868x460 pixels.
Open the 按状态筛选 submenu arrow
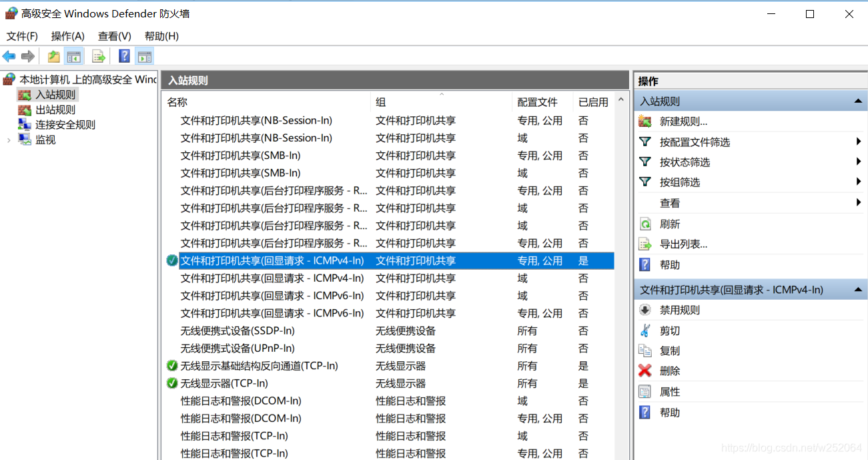coord(859,162)
